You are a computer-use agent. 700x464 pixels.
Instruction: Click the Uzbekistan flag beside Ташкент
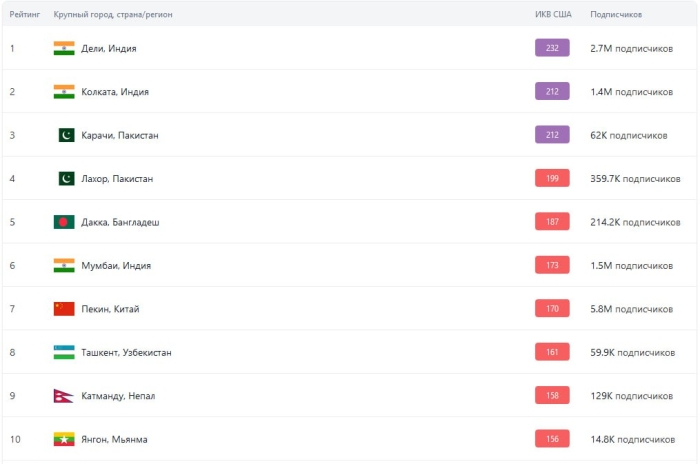(64, 352)
